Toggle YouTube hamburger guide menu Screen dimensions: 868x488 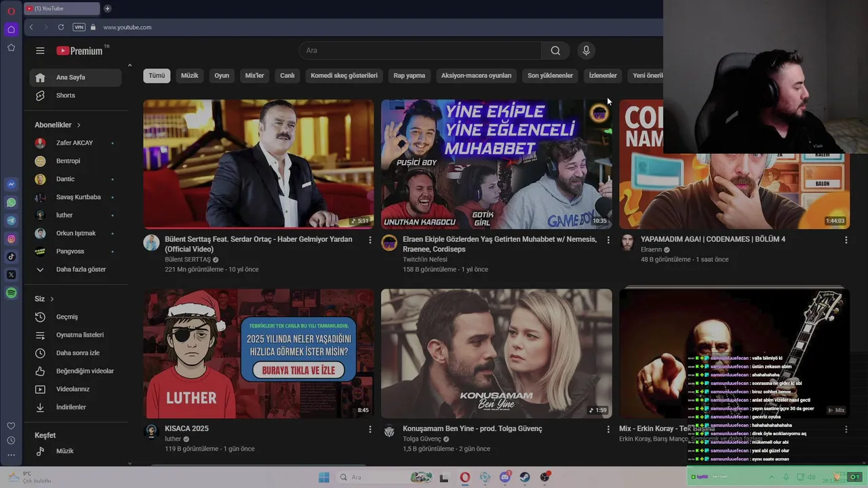click(x=40, y=51)
